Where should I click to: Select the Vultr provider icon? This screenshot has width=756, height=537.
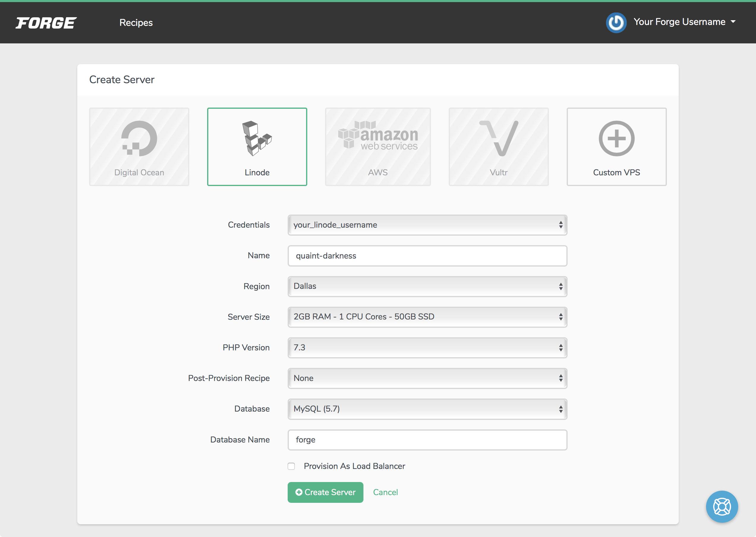pos(498,147)
